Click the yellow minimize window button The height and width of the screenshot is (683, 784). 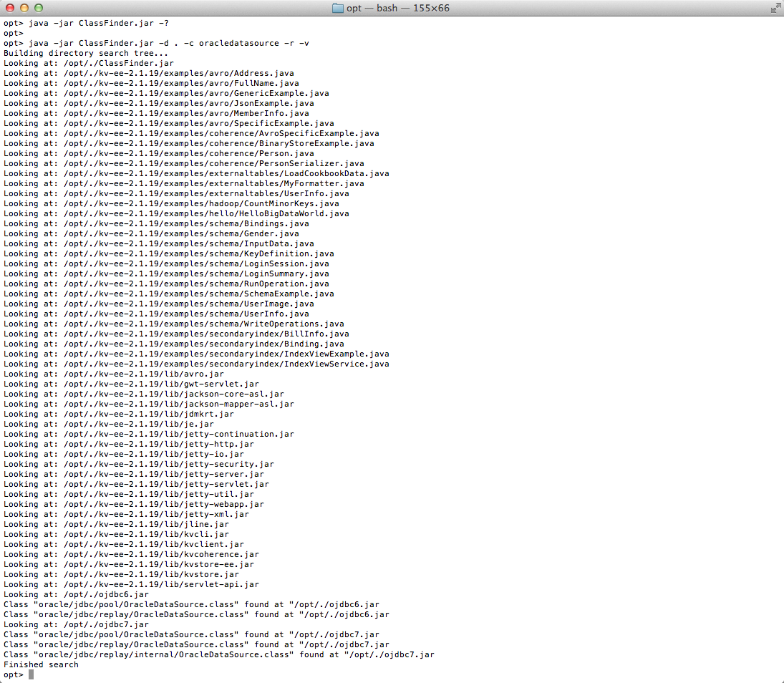click(24, 8)
